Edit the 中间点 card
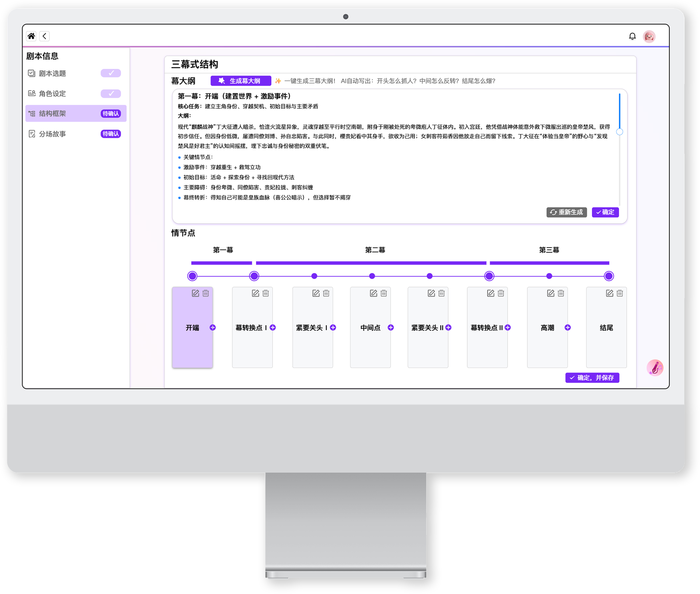This screenshot has height=594, width=700. pyautogui.click(x=373, y=293)
